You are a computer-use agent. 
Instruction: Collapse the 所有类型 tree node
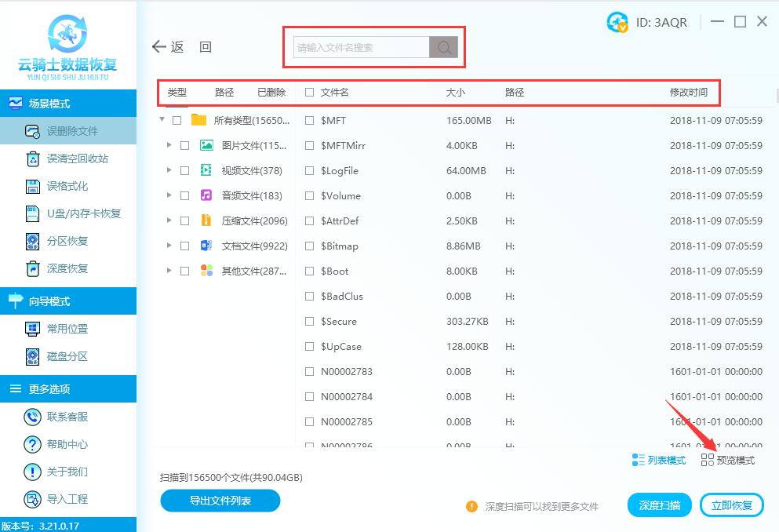pyautogui.click(x=162, y=120)
